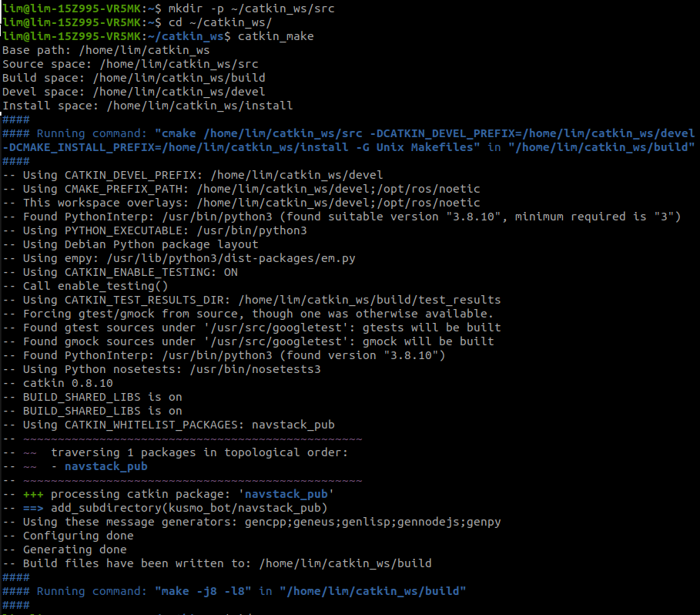Click 'Forcing gtest/gmock from source' line
700x615 pixels.
248,313
